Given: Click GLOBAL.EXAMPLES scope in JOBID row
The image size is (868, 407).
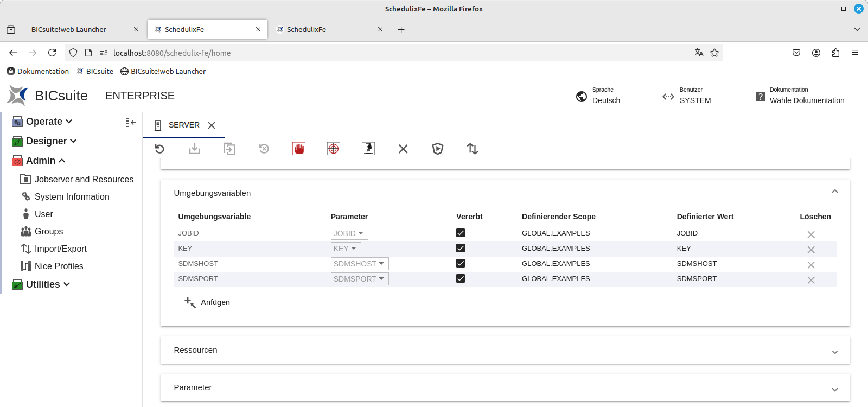Looking at the screenshot, I should (x=556, y=233).
